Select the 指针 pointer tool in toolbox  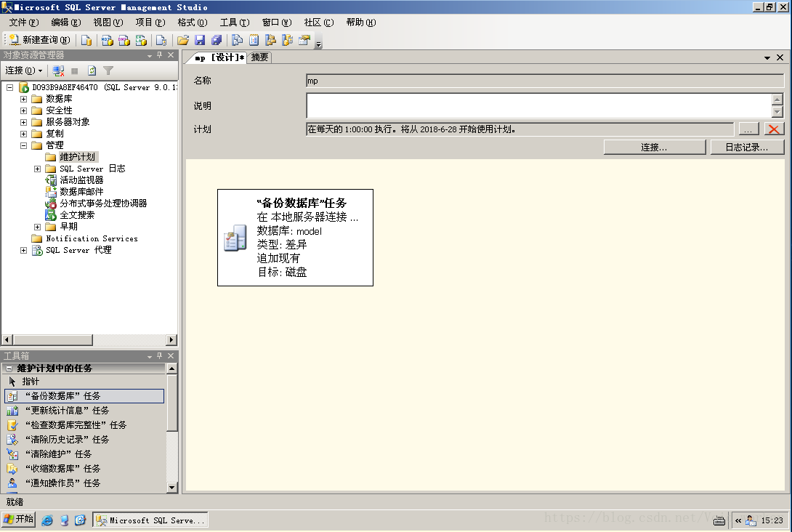pyautogui.click(x=84, y=382)
